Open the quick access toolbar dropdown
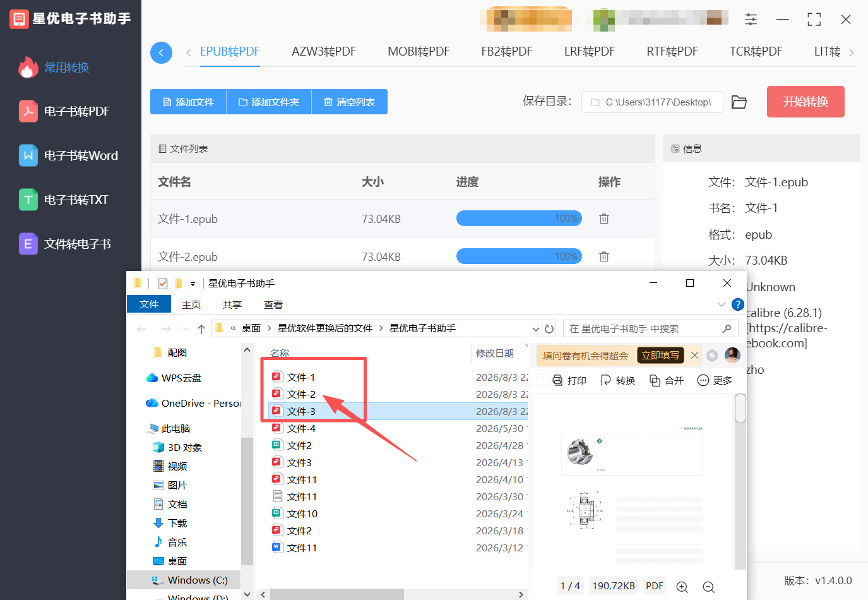 [x=193, y=284]
